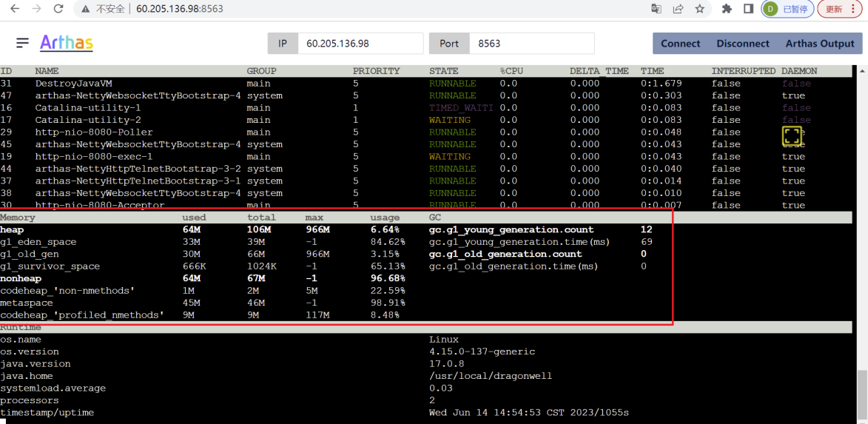Click the INTERRUPTED column header
Viewport: 868px width, 424px height.
point(744,71)
